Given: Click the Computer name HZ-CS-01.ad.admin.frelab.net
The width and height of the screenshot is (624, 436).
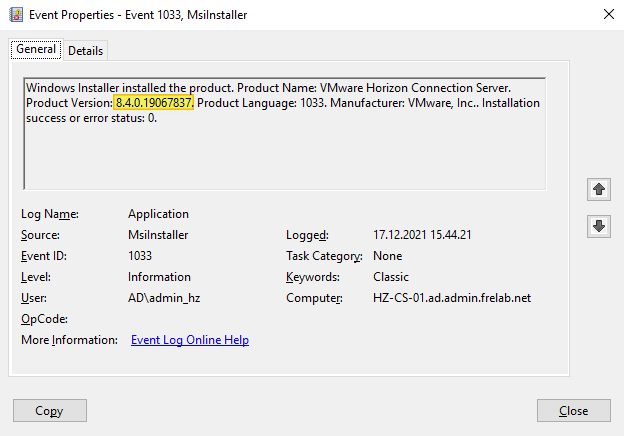Looking at the screenshot, I should click(x=451, y=298).
